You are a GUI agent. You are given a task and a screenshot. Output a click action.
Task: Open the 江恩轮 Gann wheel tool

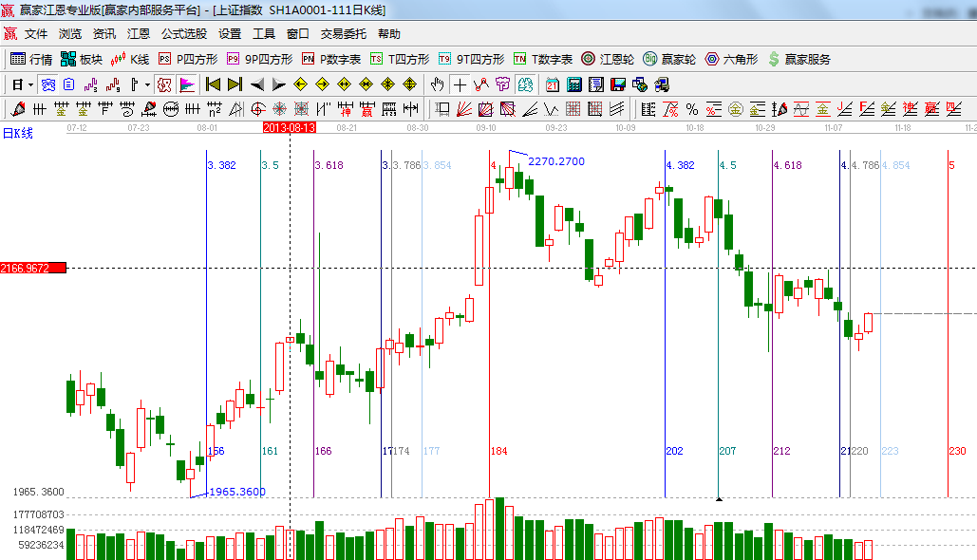[x=608, y=59]
